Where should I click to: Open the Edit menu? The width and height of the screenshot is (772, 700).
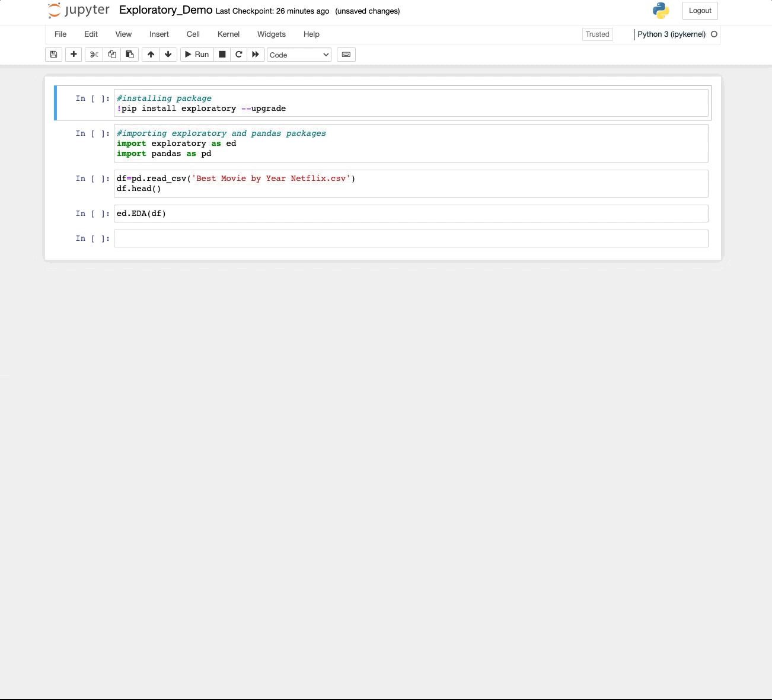(x=91, y=34)
